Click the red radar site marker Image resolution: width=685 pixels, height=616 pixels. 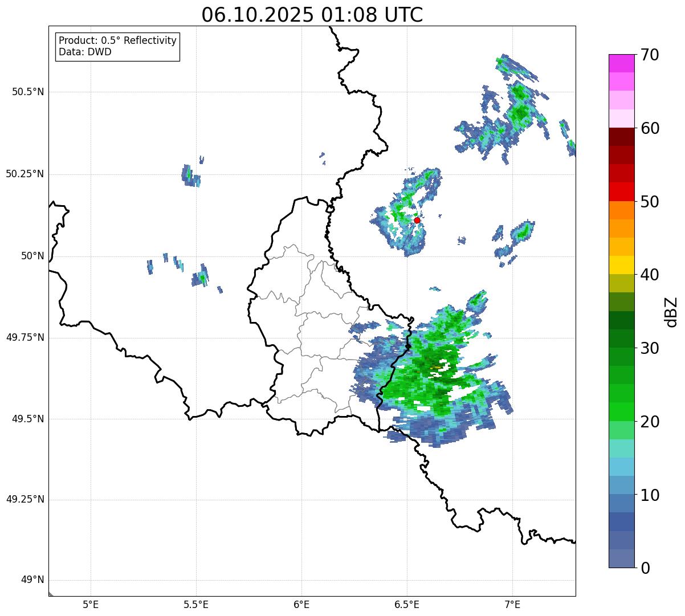pos(417,220)
